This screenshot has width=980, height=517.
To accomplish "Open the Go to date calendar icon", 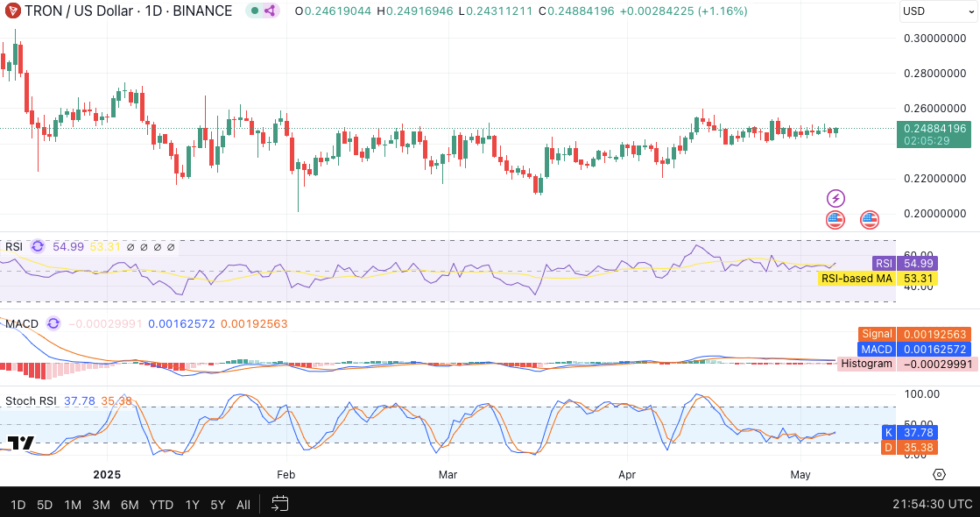I will point(280,504).
